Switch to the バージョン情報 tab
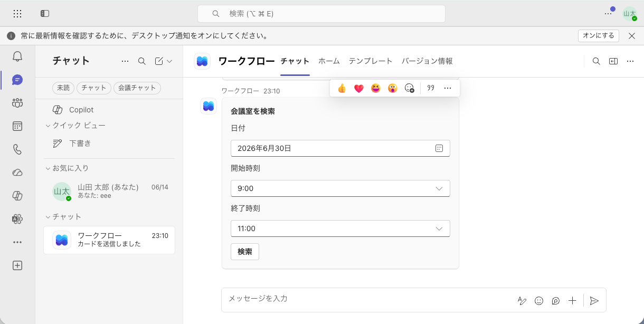The height and width of the screenshot is (324, 644). (x=427, y=61)
